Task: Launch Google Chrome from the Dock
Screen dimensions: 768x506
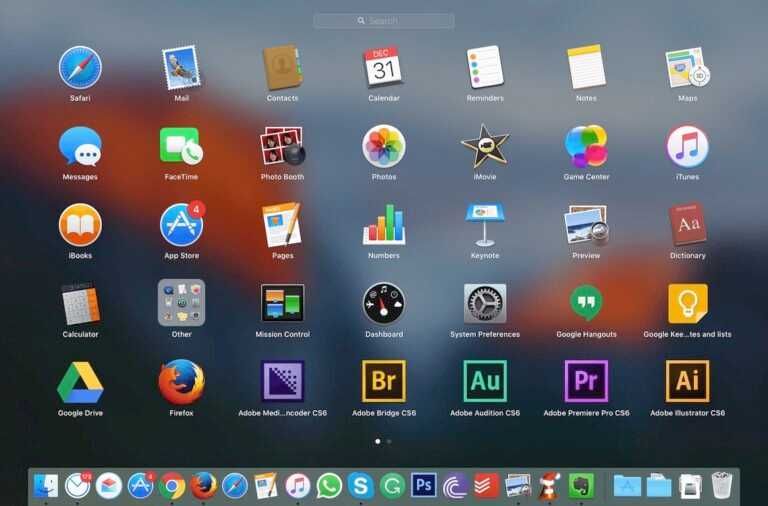Action: 171,486
